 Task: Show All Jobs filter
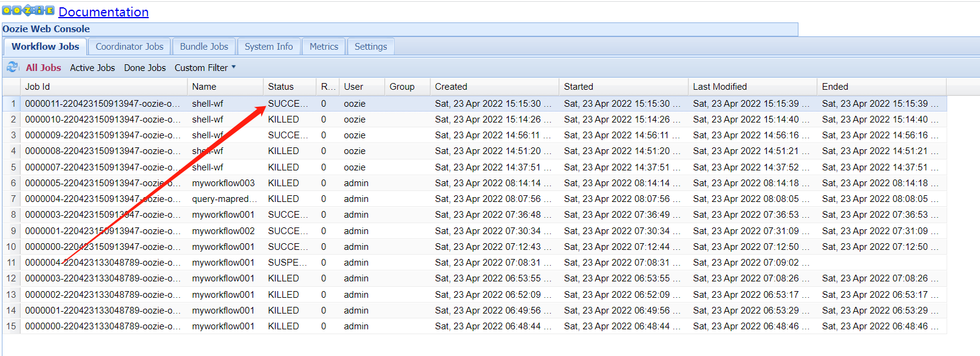tap(43, 68)
